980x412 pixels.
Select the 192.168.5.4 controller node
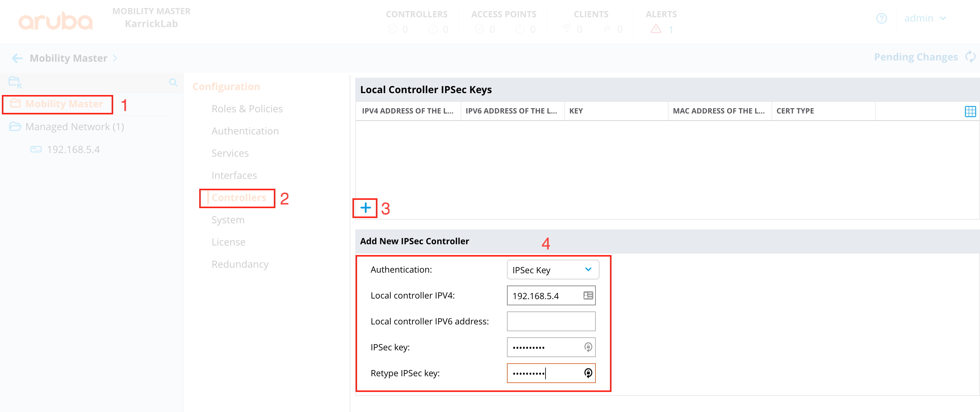point(73,150)
